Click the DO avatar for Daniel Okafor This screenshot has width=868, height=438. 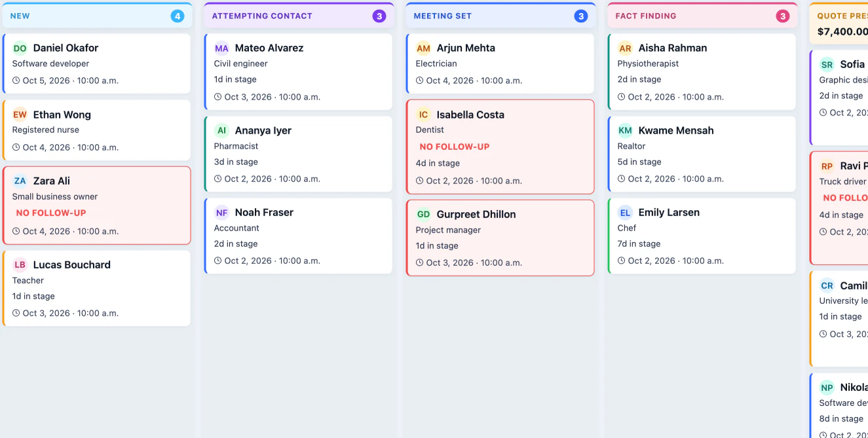click(20, 48)
